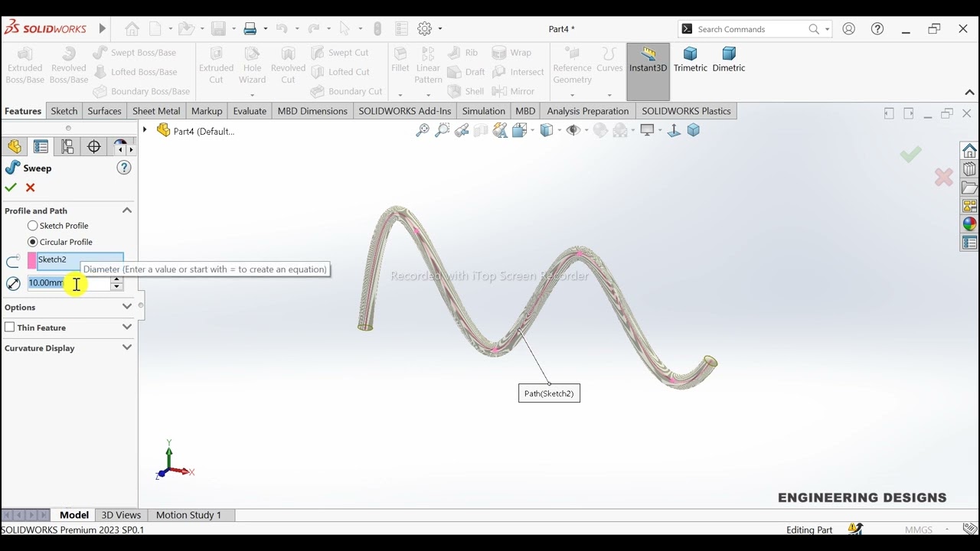Viewport: 980px width, 551px height.
Task: Click the user login icon
Action: pos(848,29)
